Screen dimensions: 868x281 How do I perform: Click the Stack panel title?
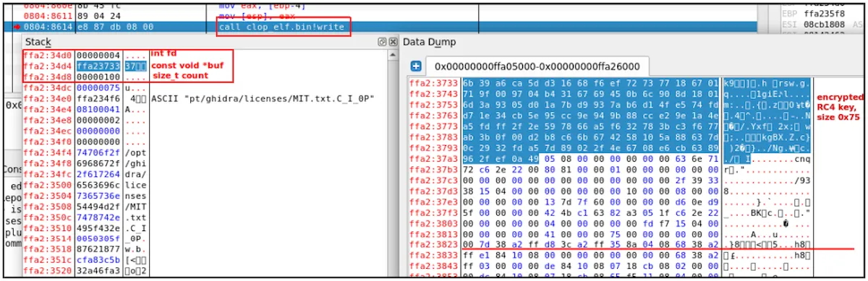point(38,42)
